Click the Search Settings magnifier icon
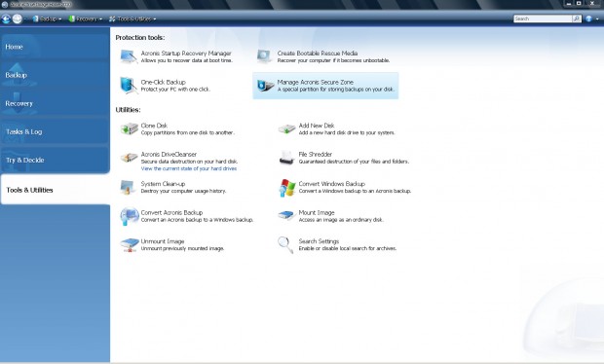 click(285, 244)
